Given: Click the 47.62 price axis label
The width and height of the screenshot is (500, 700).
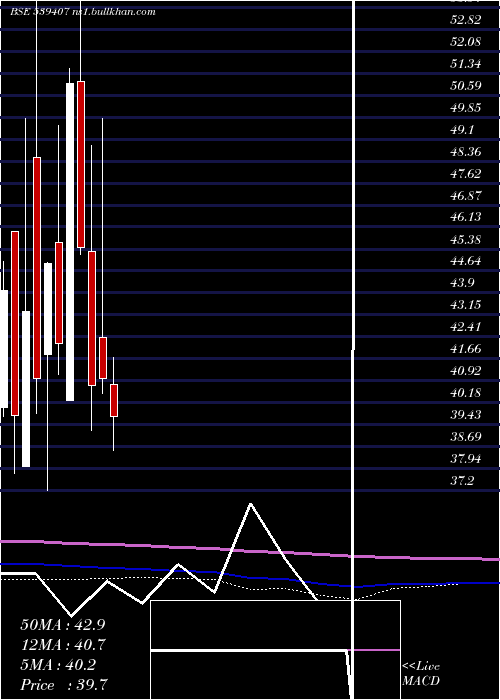Looking at the screenshot, I should 466,173.
